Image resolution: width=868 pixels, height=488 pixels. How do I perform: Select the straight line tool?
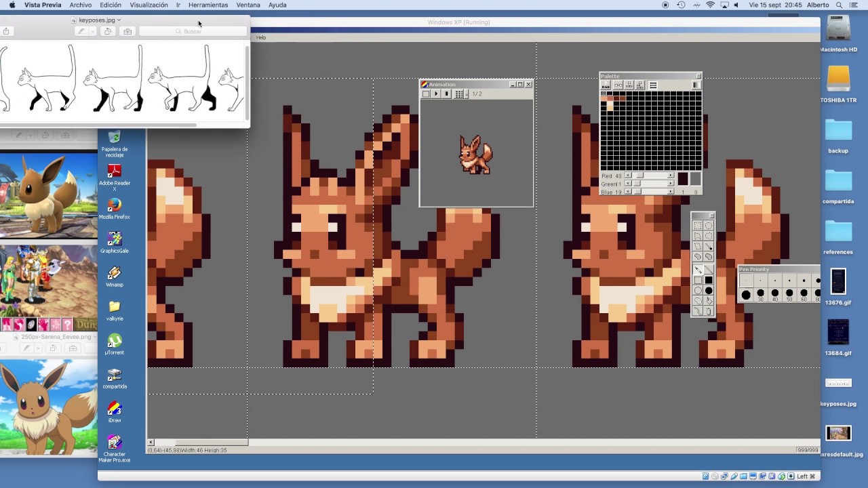tap(709, 270)
